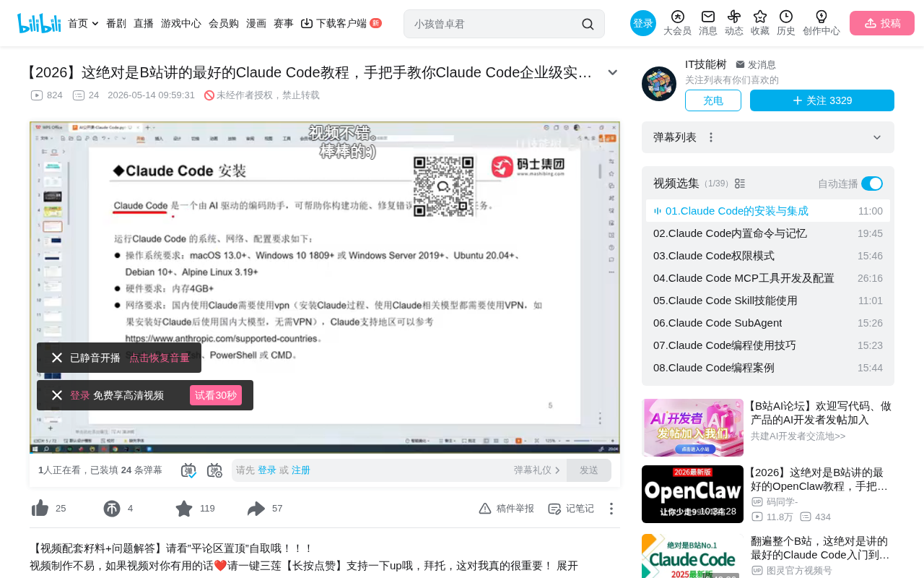Open danmaku settings icon
Image resolution: width=924 pixels, height=578 pixels.
[x=214, y=470]
